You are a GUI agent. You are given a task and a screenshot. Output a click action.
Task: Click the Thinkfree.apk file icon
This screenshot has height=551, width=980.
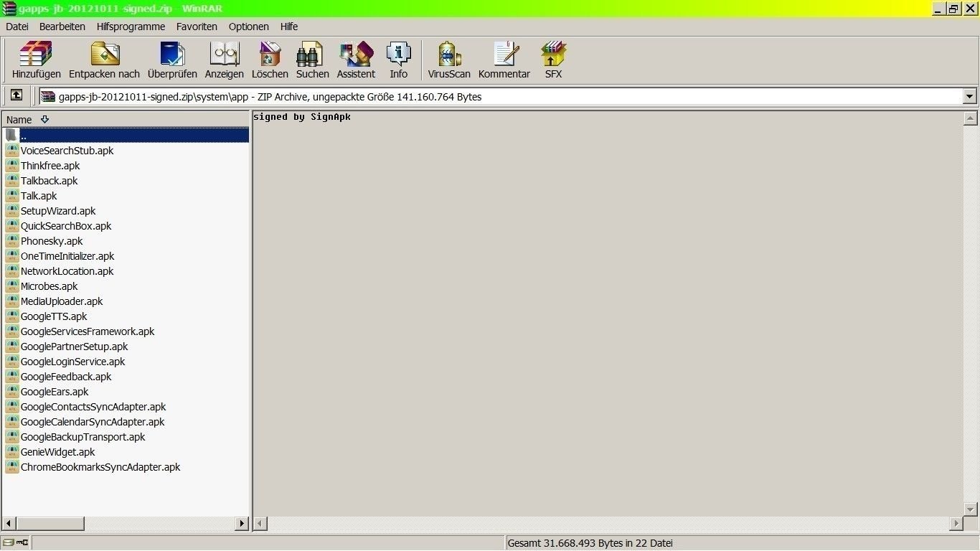coord(12,166)
